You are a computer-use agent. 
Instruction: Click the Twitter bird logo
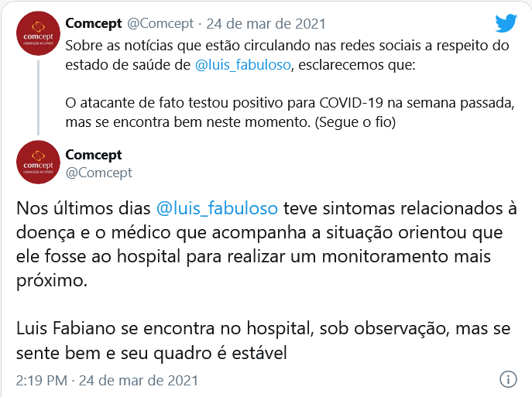[x=506, y=23]
